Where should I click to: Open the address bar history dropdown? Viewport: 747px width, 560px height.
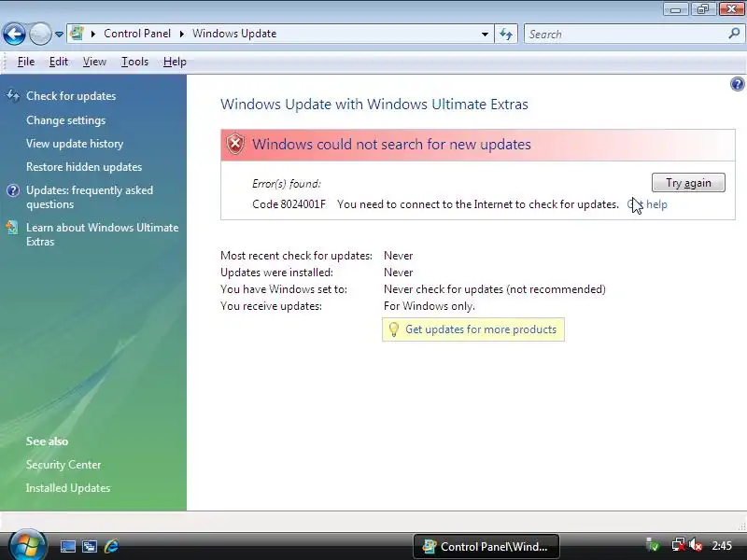(x=485, y=34)
